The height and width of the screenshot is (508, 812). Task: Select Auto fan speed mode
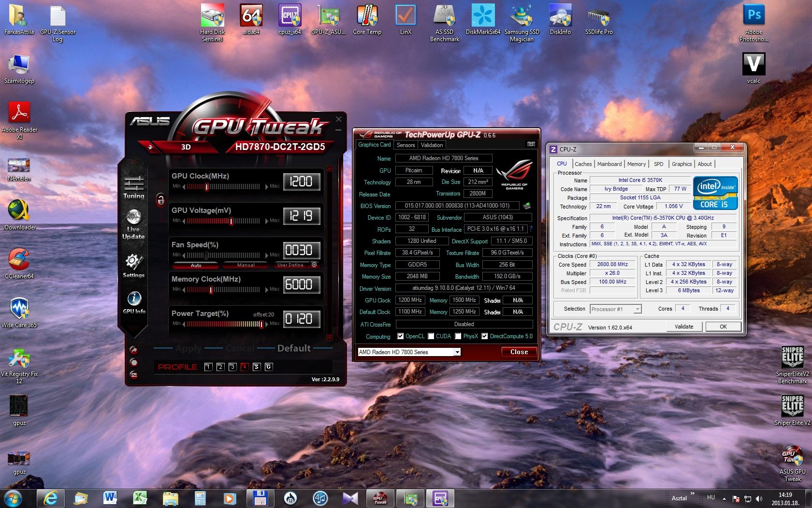click(x=196, y=265)
